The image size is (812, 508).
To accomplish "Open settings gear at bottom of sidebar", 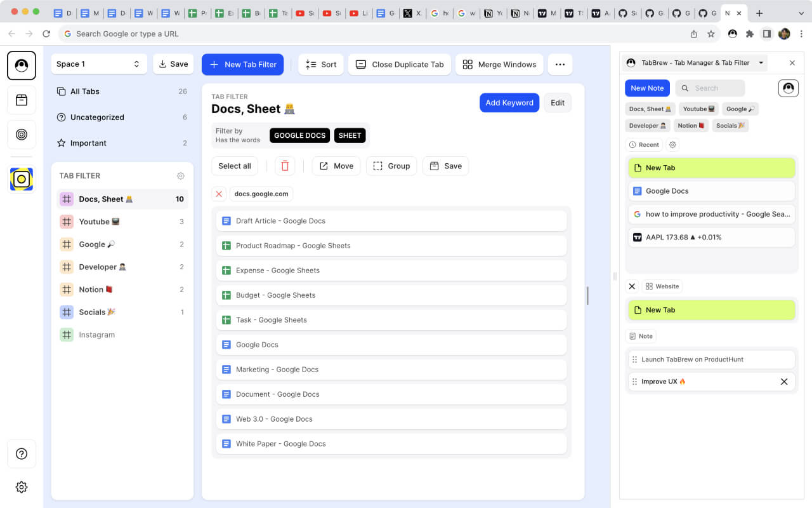I will coord(21,487).
